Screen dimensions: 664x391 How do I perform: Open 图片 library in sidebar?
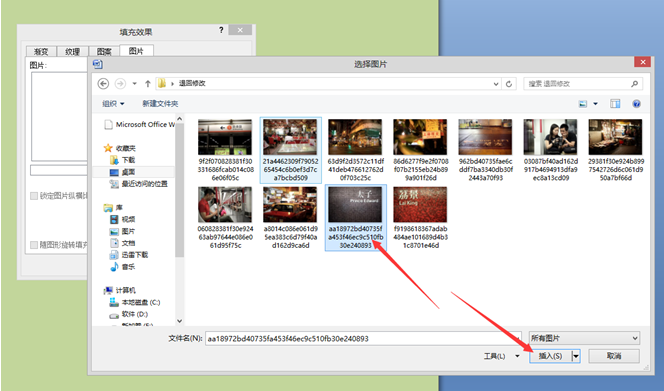[122, 231]
